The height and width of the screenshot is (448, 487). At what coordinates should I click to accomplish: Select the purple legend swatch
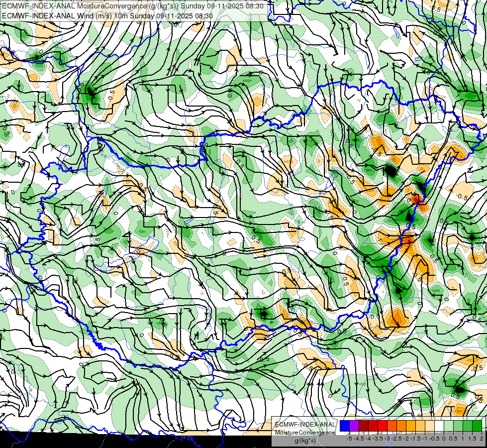click(354, 426)
